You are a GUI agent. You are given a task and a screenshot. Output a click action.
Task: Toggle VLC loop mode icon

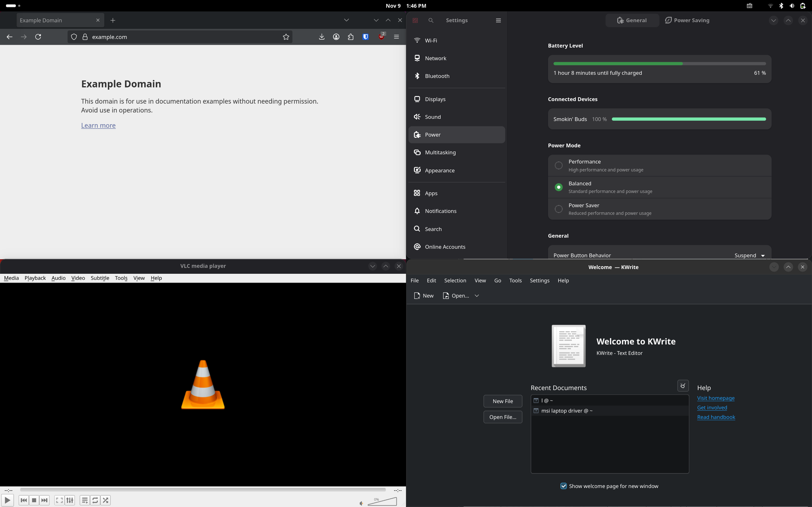point(95,500)
